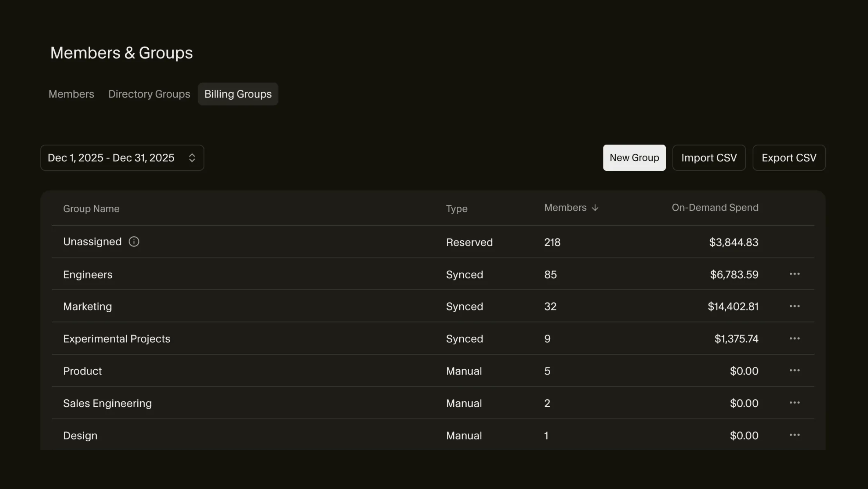Screen dimensions: 868x489
Task: Select the Billing Groups tab
Action: tap(238, 94)
